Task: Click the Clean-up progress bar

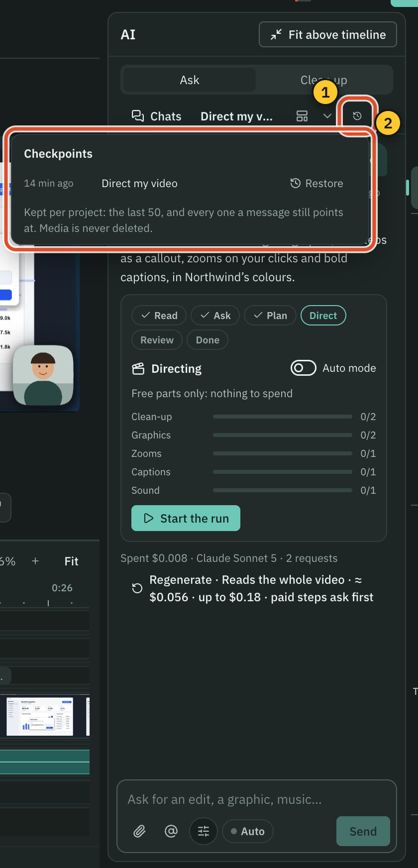Action: (x=282, y=417)
